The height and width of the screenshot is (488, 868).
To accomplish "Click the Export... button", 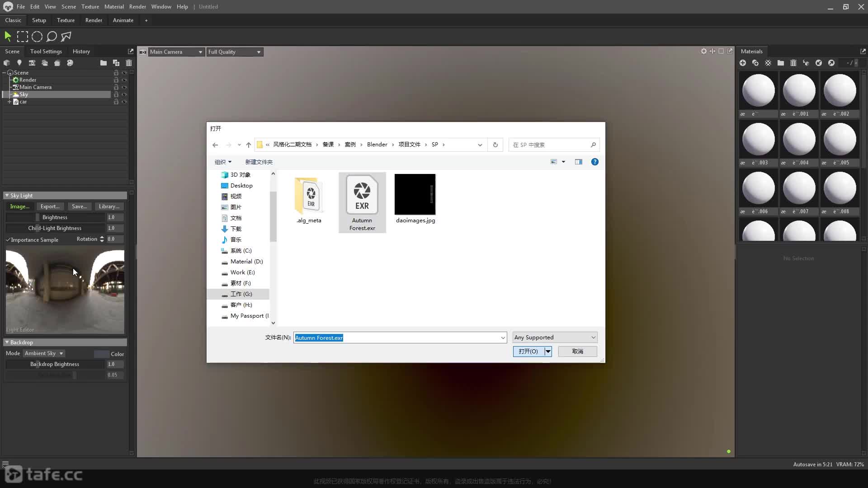I will pos(50,206).
